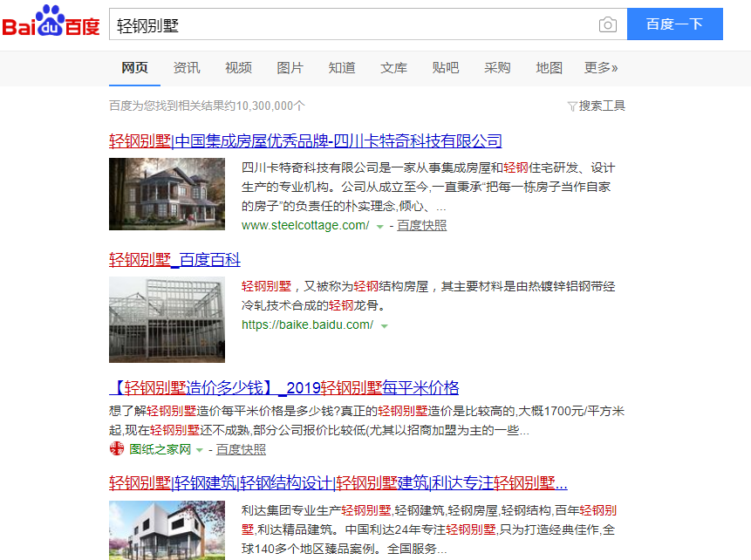Switch to the 视频 tab
The width and height of the screenshot is (751, 560).
(238, 68)
